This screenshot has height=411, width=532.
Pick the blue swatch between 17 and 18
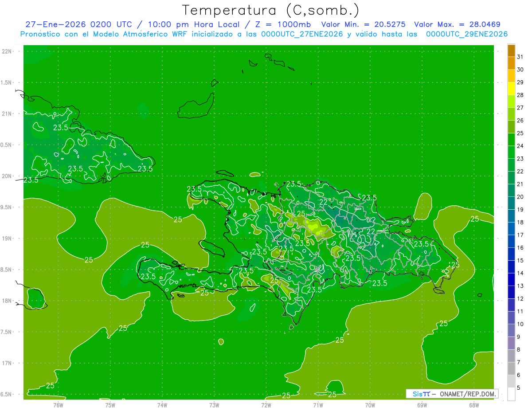tap(511, 229)
